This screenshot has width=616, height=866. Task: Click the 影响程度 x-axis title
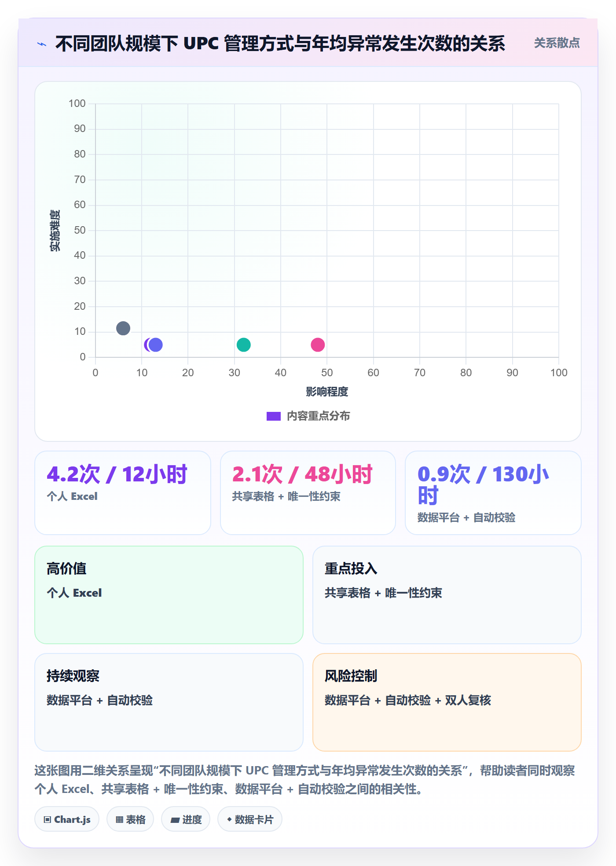coord(327,392)
